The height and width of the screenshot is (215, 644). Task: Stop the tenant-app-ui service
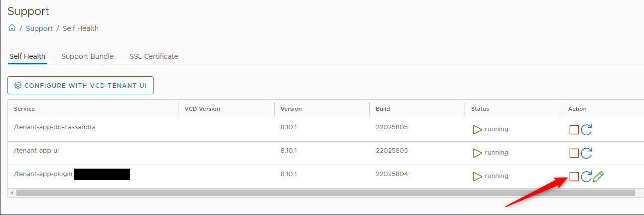point(574,153)
